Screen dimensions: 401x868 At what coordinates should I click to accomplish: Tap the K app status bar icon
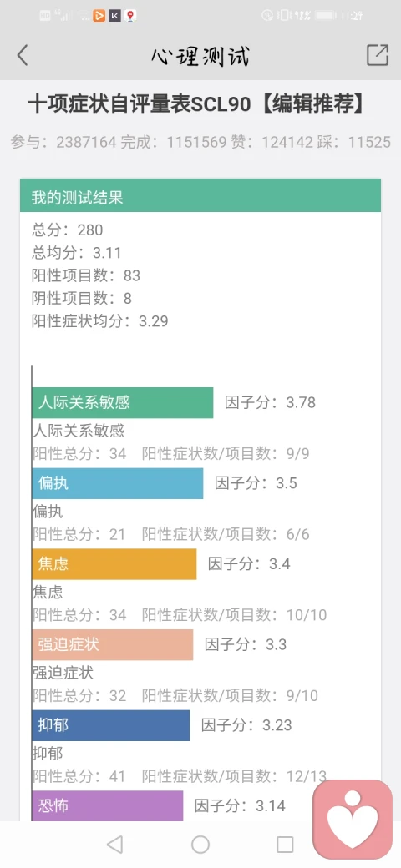114,16
